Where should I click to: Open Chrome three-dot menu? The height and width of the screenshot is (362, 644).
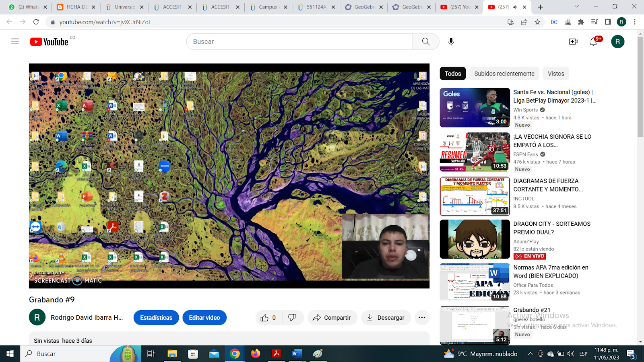coord(635,22)
